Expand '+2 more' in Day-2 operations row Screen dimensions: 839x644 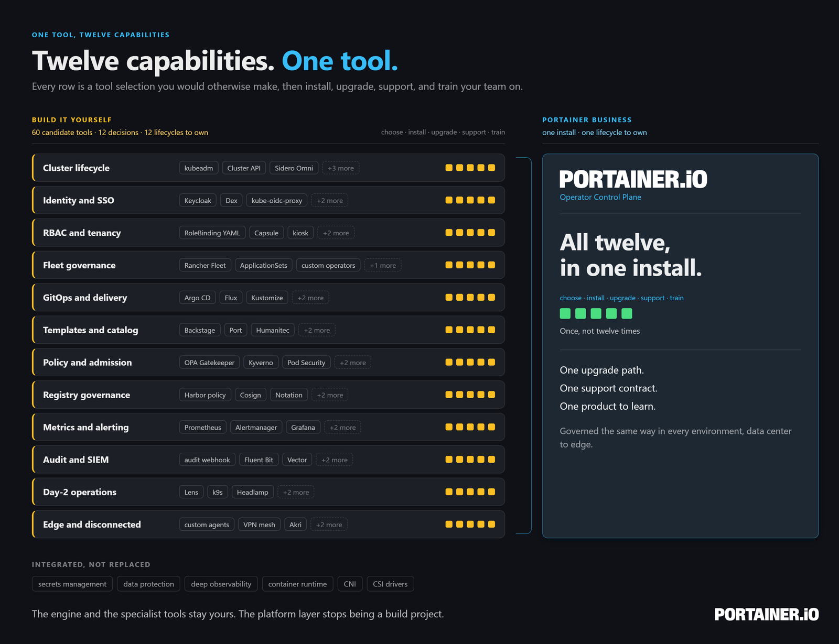tap(296, 492)
